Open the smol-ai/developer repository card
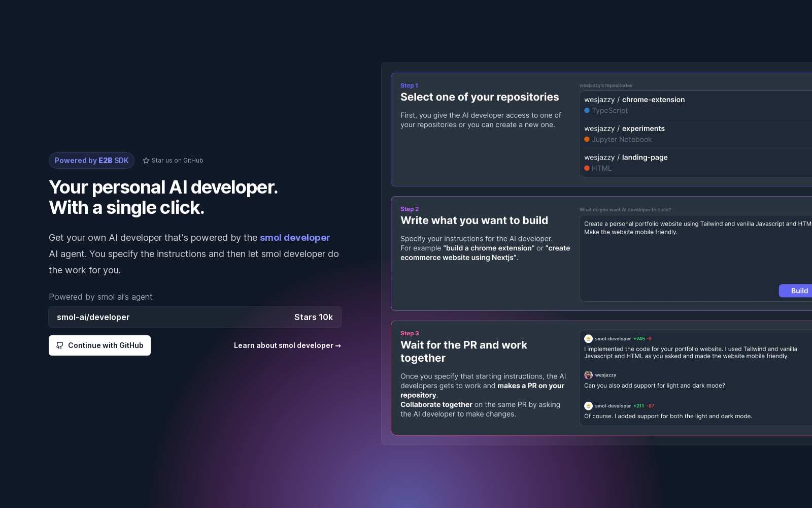Viewport: 812px width, 508px height. (195, 317)
